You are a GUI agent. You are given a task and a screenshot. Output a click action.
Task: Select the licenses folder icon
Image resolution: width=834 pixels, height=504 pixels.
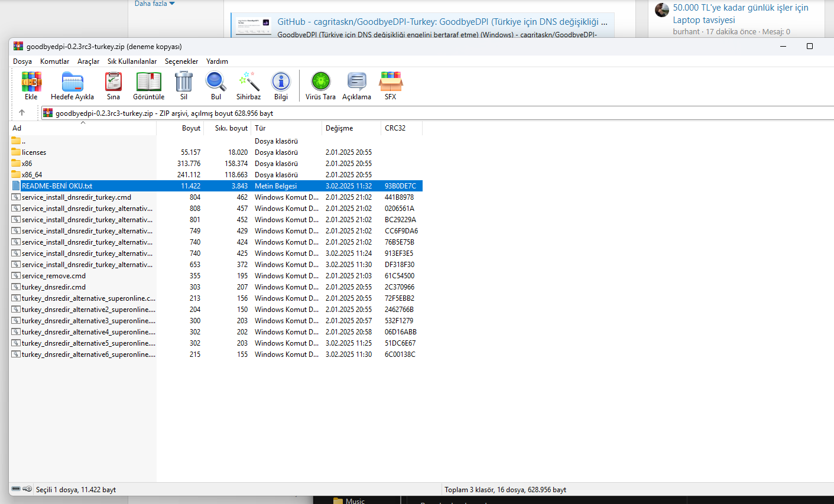click(x=16, y=152)
